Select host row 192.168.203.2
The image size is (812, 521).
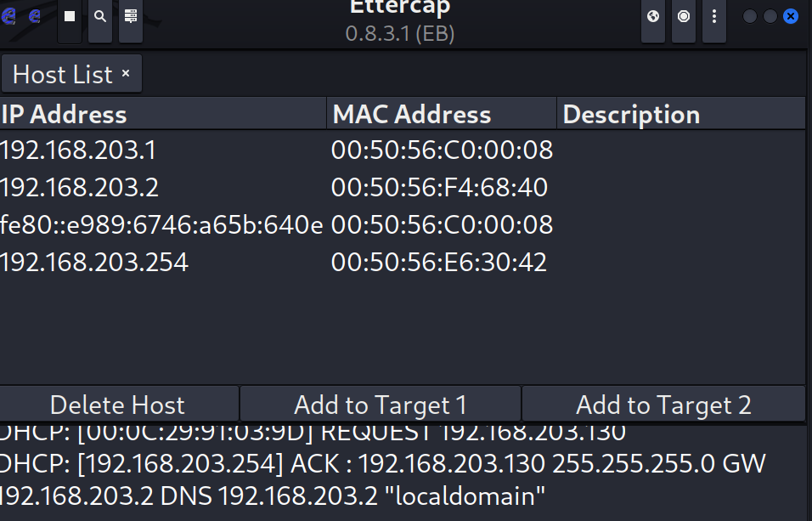403,187
